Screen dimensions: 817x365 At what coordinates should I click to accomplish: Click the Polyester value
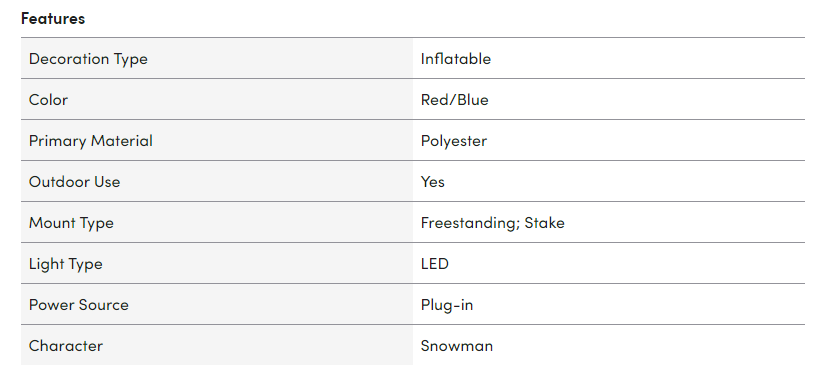pos(453,141)
